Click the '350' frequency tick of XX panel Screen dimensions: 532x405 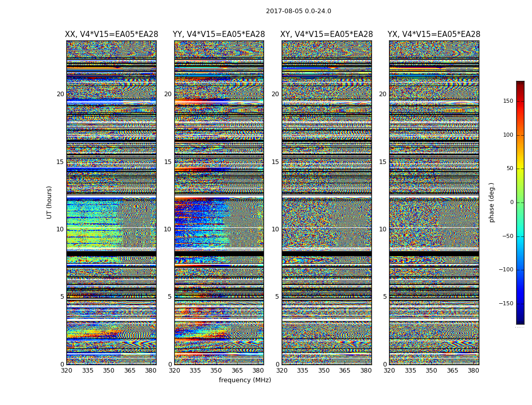click(x=108, y=371)
